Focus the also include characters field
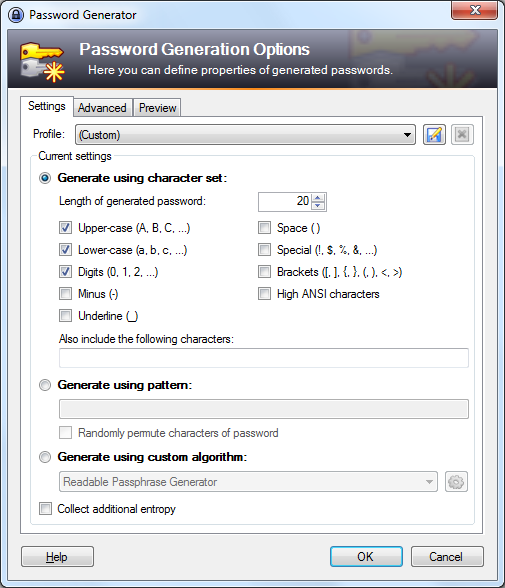 click(264, 358)
